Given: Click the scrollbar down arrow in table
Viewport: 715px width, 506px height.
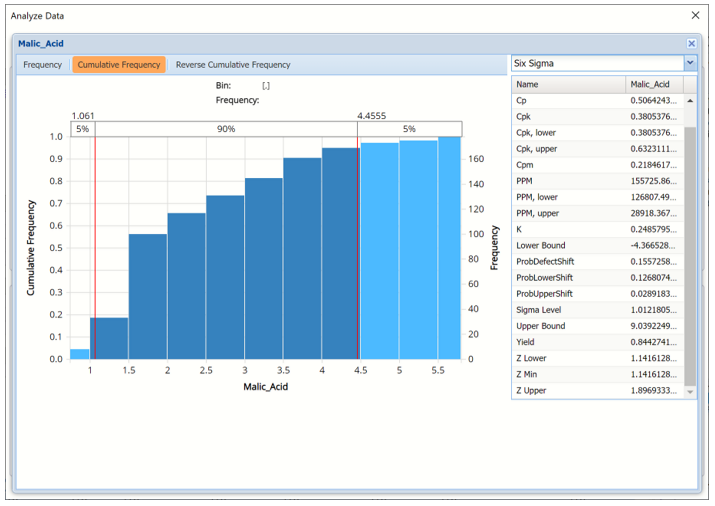Looking at the screenshot, I should [x=690, y=392].
